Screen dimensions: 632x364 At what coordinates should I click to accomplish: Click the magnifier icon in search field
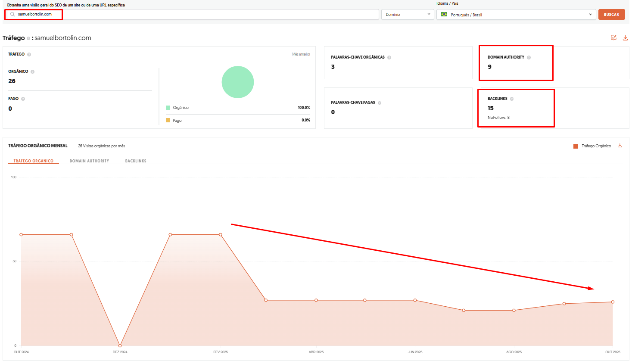[12, 14]
